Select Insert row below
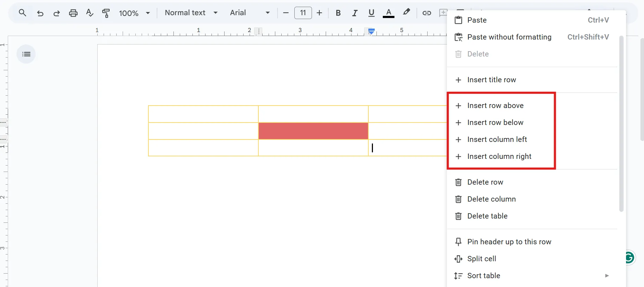 coord(532,122)
